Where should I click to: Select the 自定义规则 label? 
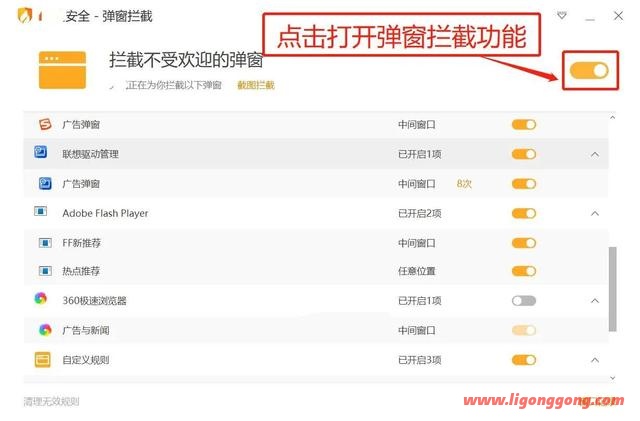(x=86, y=360)
